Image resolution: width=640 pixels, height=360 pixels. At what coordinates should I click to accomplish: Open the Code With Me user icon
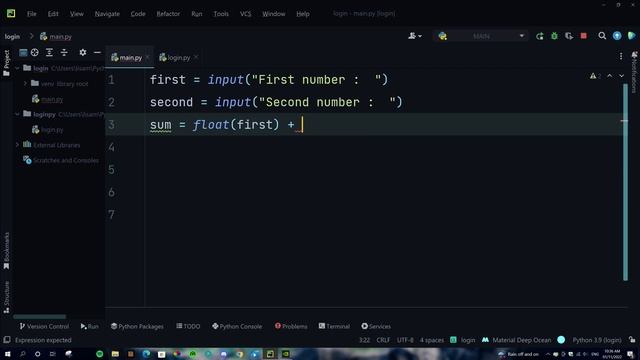[415, 36]
